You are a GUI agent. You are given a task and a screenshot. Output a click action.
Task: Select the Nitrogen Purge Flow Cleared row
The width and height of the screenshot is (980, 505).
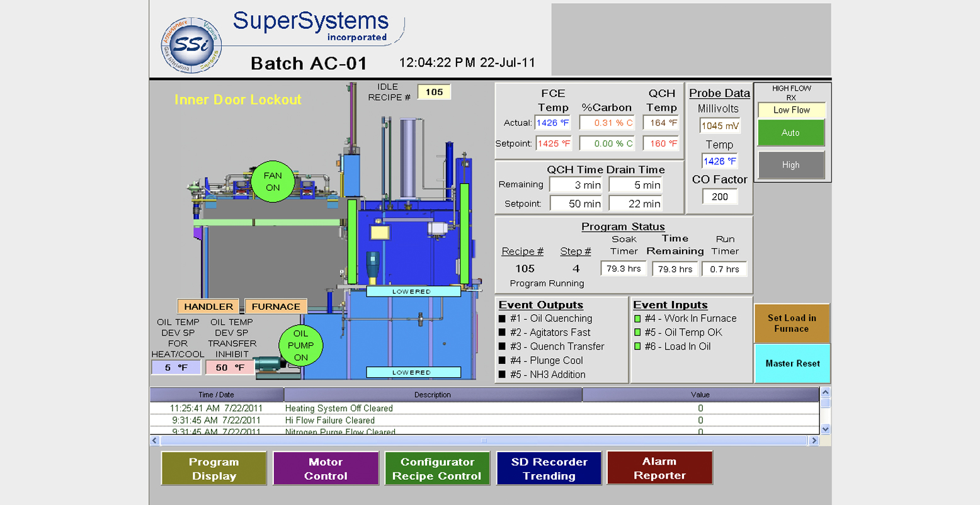(484, 431)
